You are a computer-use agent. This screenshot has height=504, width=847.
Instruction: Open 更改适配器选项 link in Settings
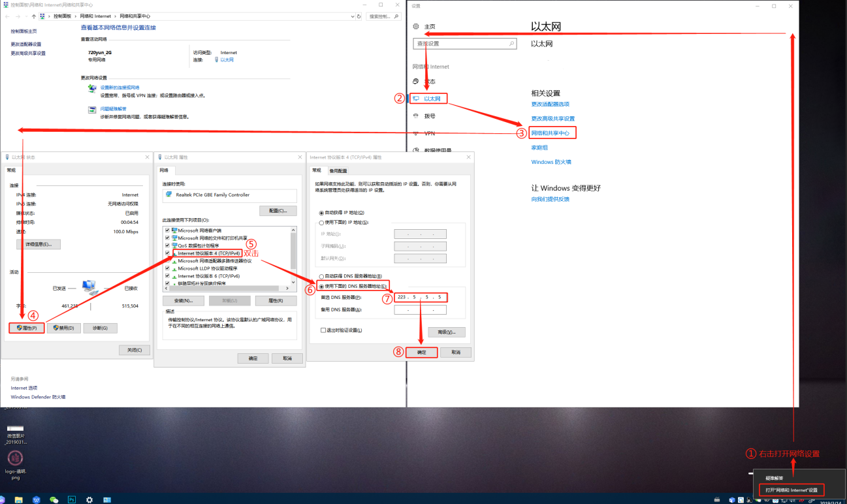coord(551,104)
